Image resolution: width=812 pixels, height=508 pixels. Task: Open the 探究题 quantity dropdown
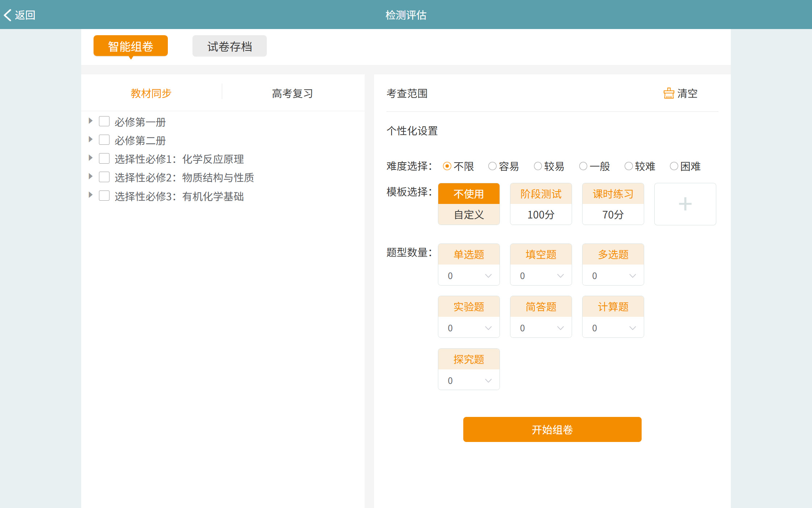pos(469,380)
